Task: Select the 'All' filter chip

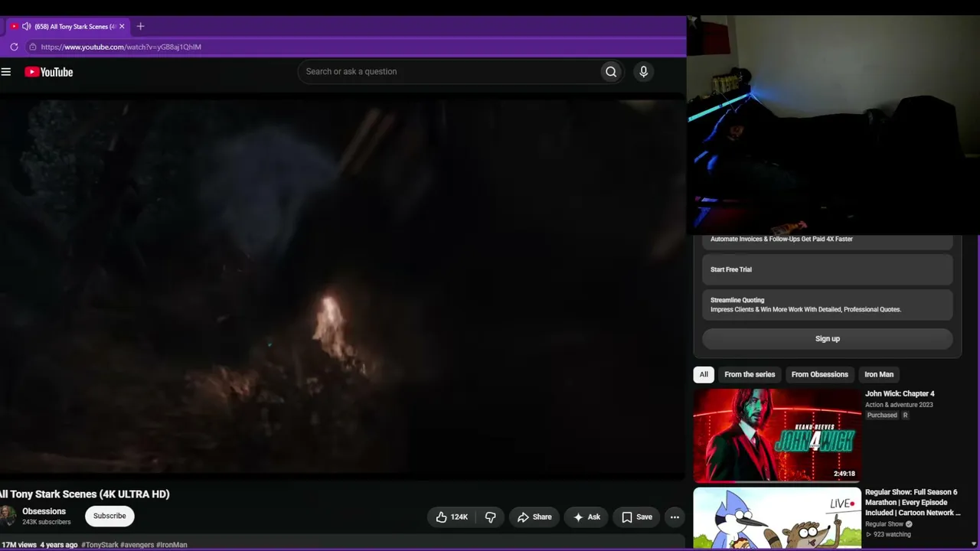Action: point(704,374)
